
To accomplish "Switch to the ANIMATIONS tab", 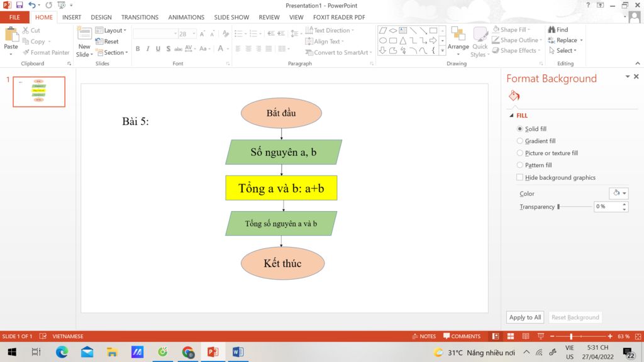I will (x=186, y=17).
